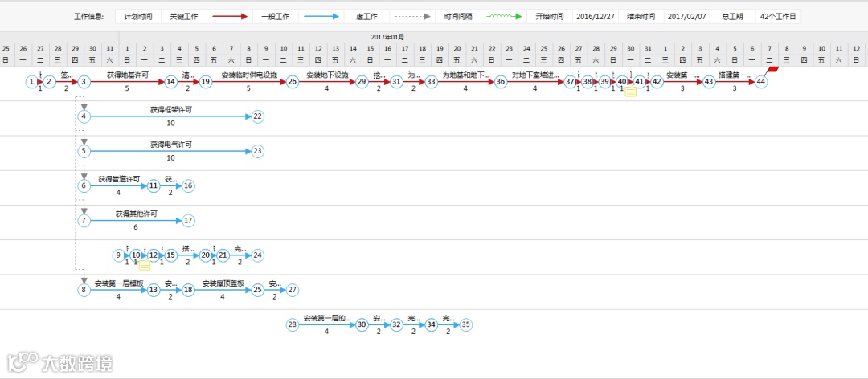
Task: Select node 4 starting 获得框架许可
Action: point(84,116)
